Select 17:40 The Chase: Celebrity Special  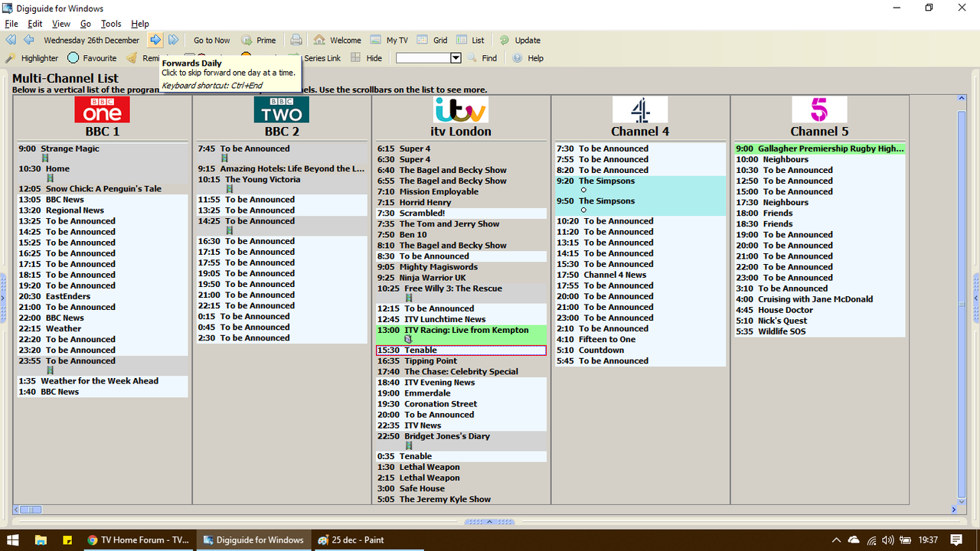[461, 372]
